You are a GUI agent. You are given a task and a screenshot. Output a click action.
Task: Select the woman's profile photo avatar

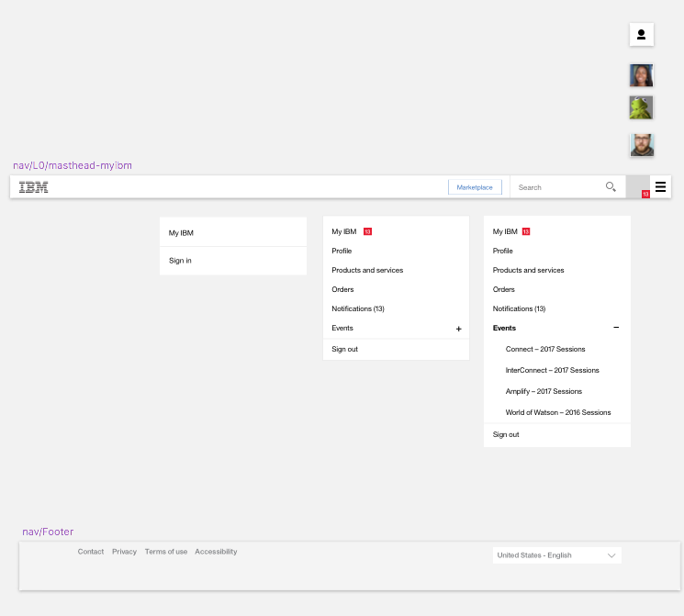(x=641, y=75)
